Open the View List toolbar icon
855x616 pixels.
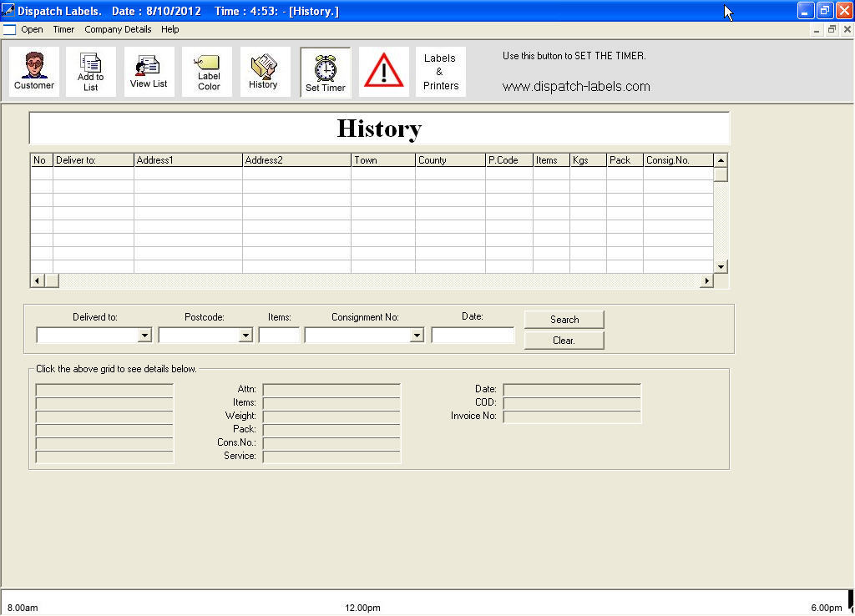(149, 72)
